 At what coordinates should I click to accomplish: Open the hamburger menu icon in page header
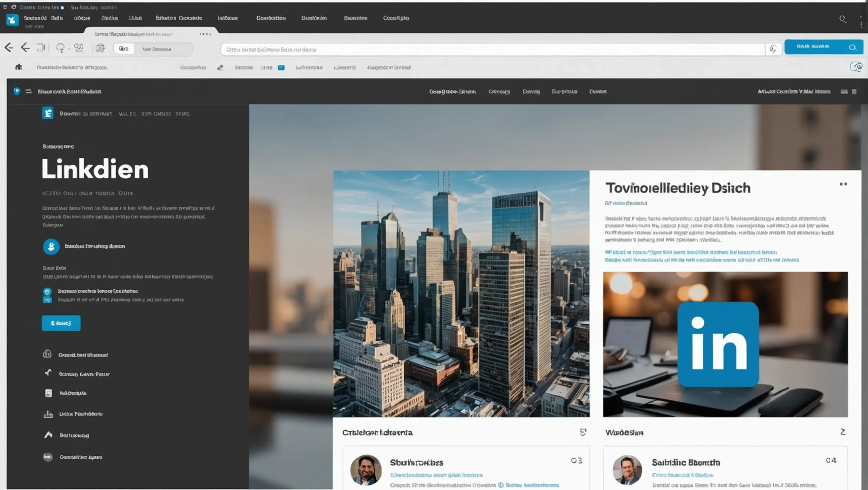click(29, 91)
